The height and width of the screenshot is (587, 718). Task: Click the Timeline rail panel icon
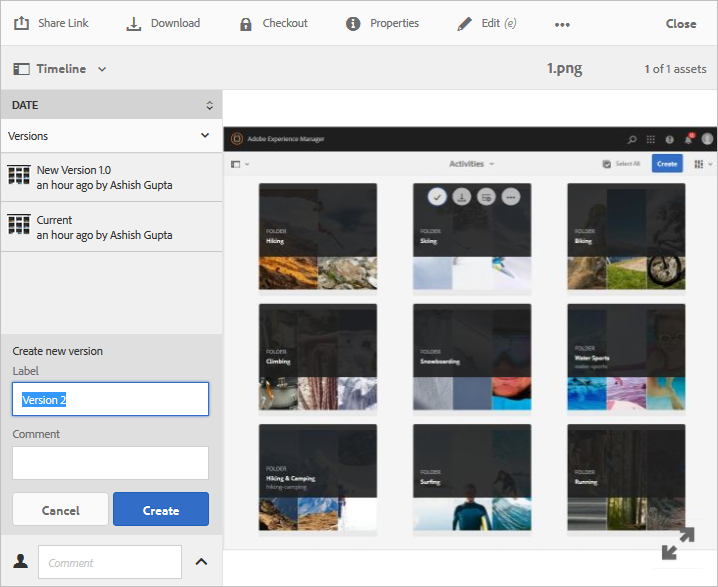click(21, 69)
